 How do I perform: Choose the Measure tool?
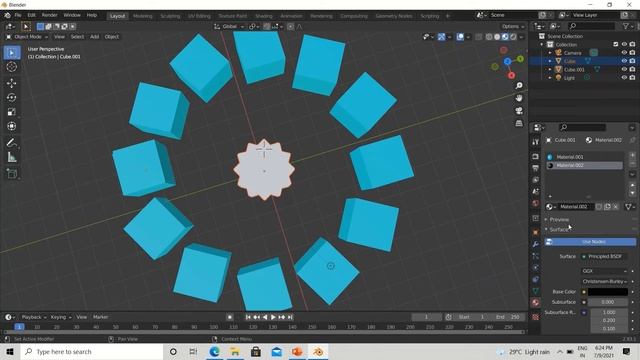coord(12,157)
